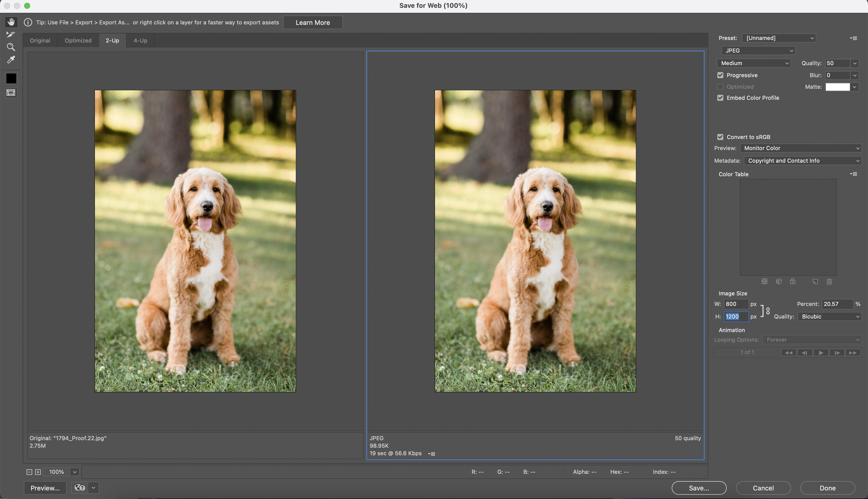Click the browser preview icon

click(80, 488)
